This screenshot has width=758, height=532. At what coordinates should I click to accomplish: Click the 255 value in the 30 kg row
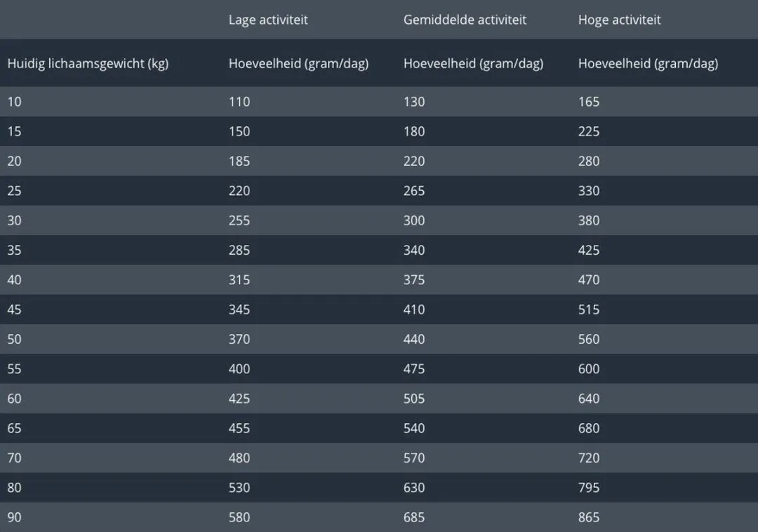coord(239,220)
